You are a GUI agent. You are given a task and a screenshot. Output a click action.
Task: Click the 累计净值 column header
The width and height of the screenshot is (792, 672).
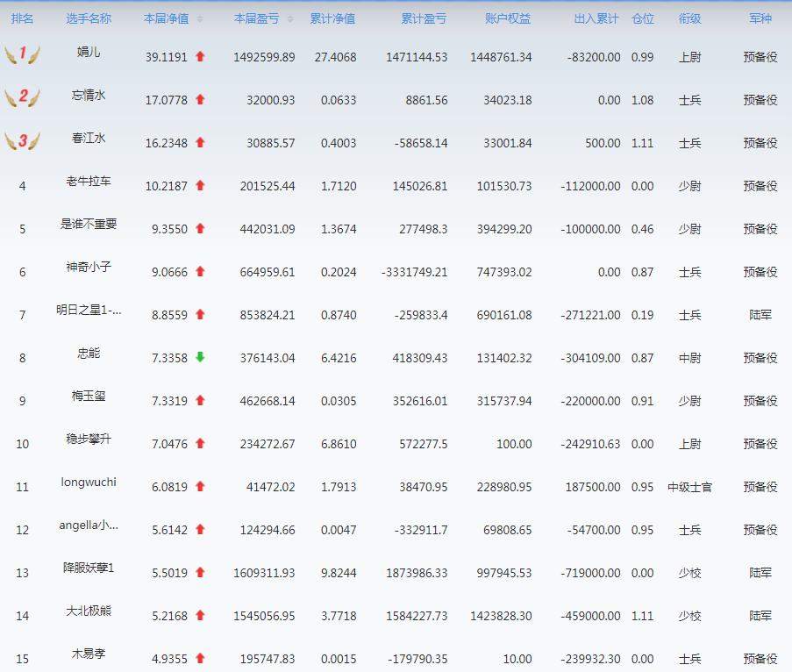(x=332, y=19)
